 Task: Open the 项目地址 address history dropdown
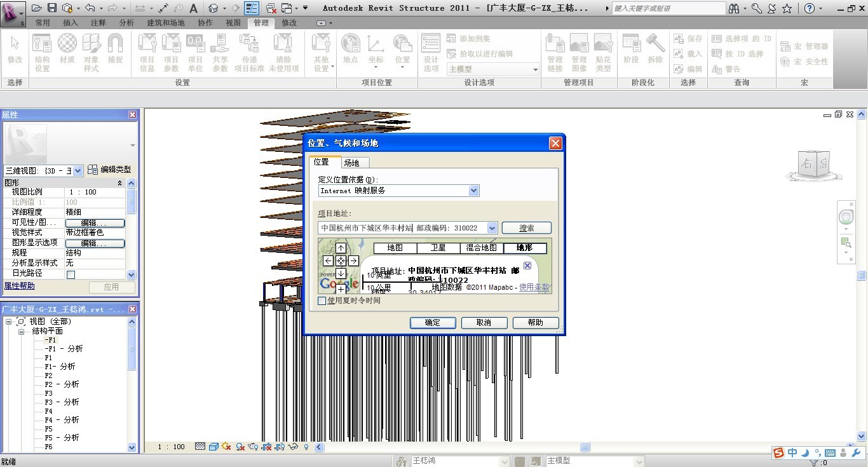492,227
